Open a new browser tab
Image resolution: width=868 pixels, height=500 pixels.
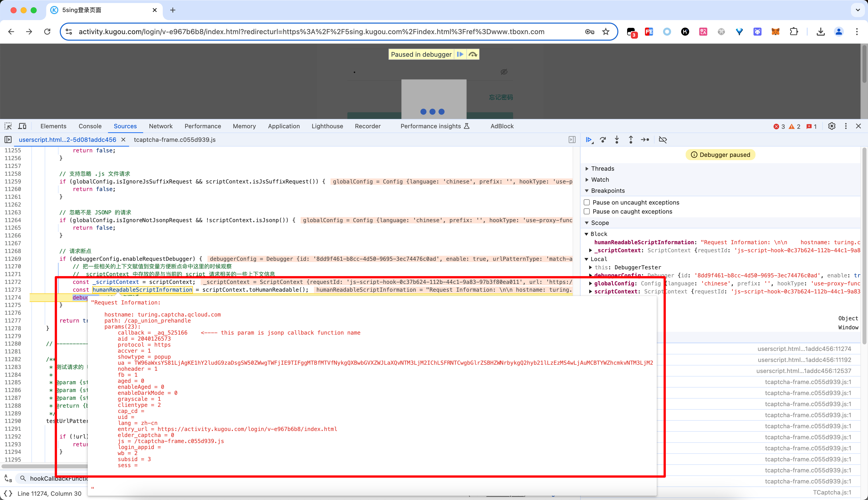(173, 10)
